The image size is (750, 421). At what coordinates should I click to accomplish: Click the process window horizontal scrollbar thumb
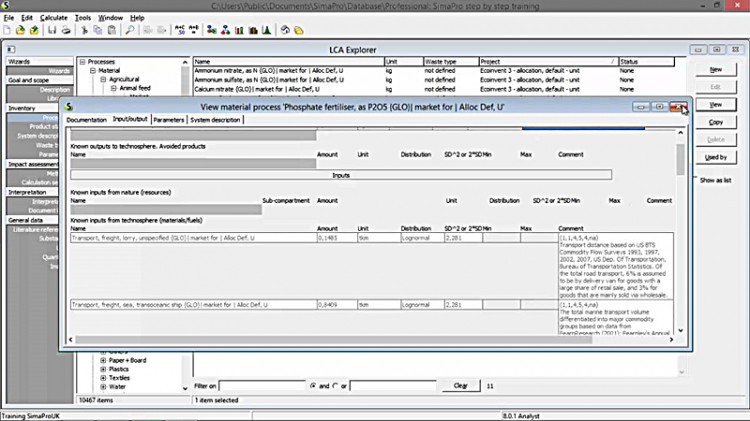tap(334, 340)
